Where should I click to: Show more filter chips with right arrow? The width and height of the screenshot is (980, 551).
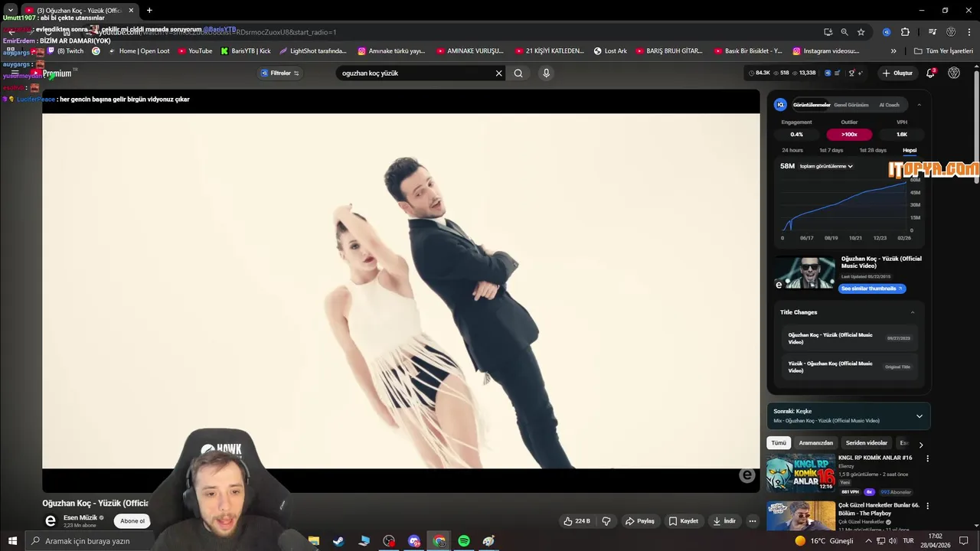pyautogui.click(x=921, y=444)
